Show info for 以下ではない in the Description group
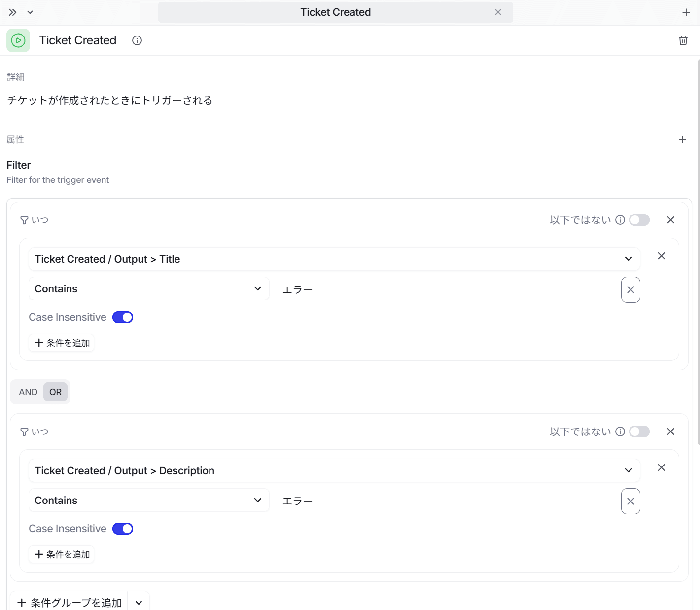 pyautogui.click(x=620, y=431)
